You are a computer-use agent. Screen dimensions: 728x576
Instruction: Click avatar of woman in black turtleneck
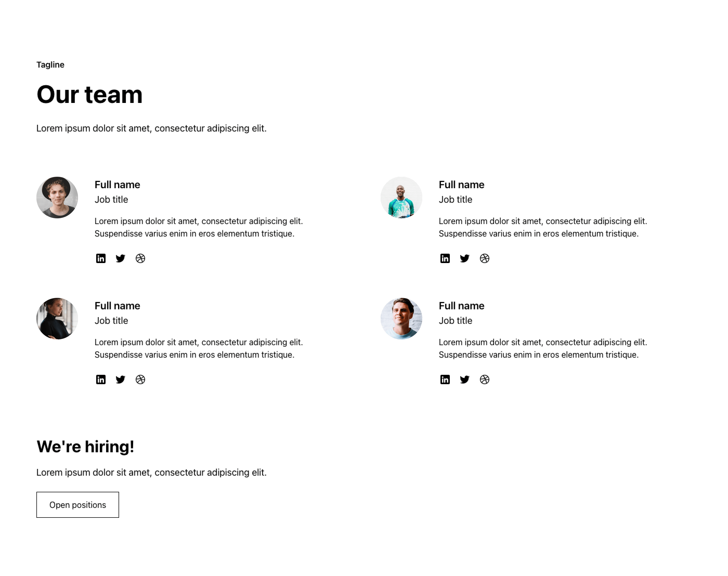[57, 318]
